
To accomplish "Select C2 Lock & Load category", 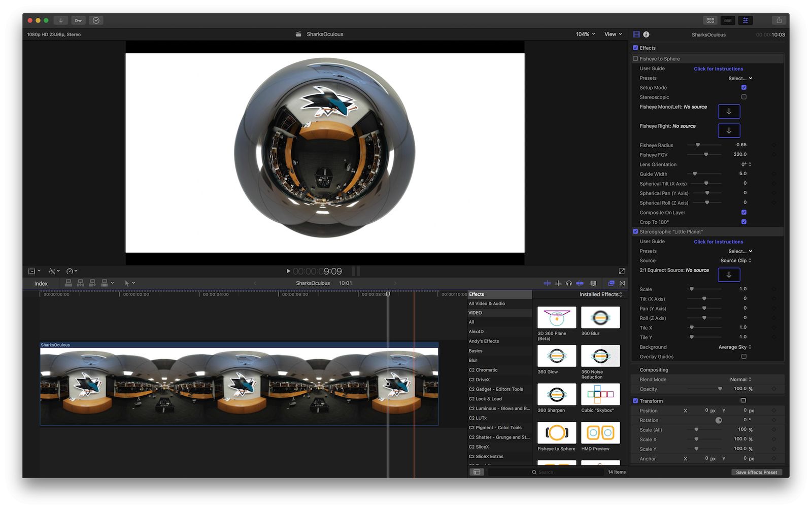I will point(499,399).
